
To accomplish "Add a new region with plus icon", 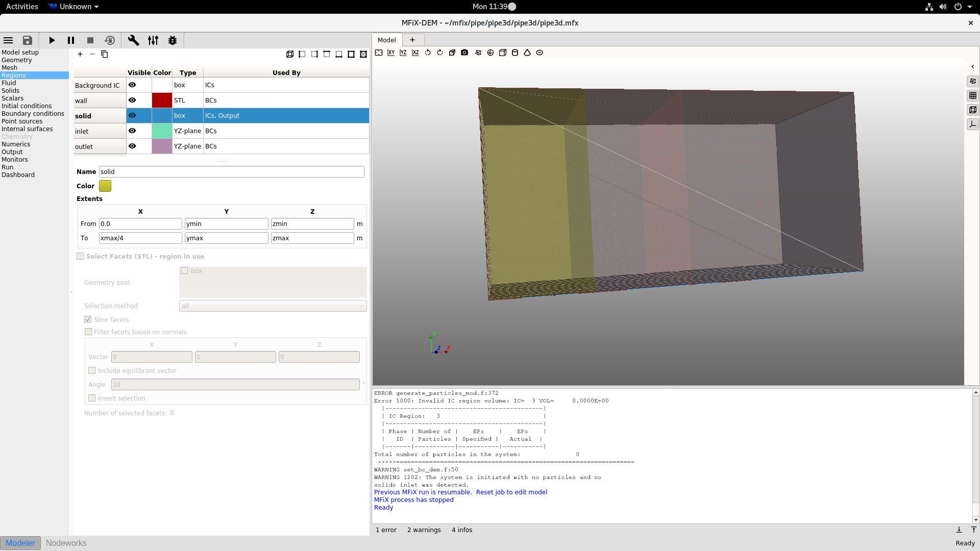I will coord(80,54).
